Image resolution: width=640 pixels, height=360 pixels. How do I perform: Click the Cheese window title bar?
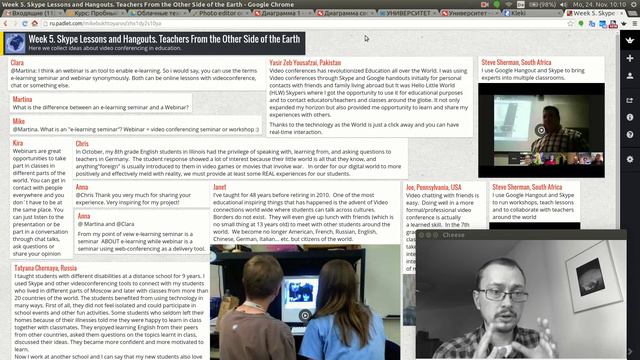521,235
